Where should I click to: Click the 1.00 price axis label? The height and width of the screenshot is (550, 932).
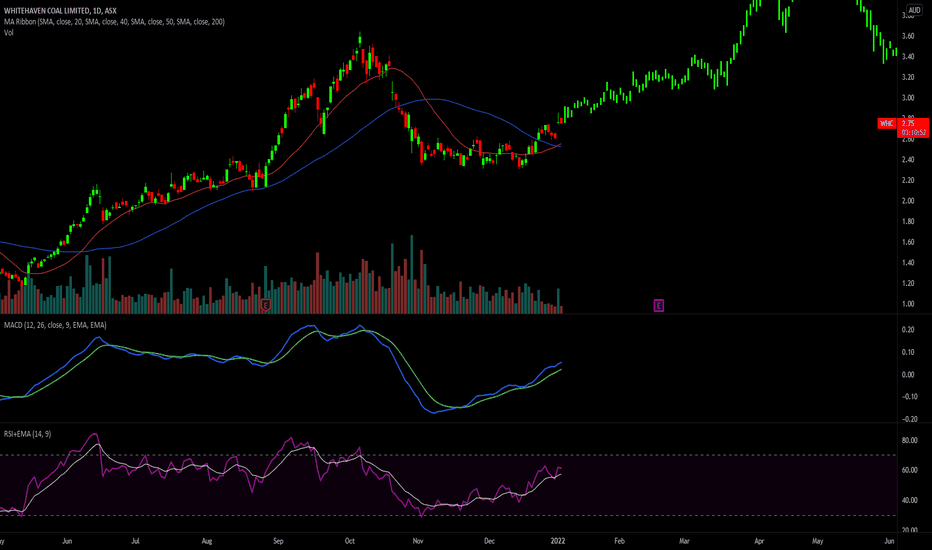(x=908, y=304)
